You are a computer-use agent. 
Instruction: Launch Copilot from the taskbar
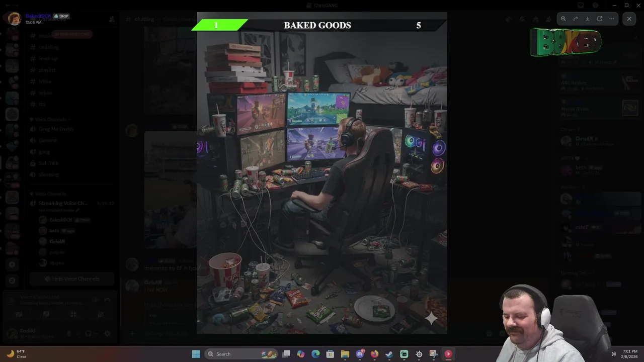[301, 354]
